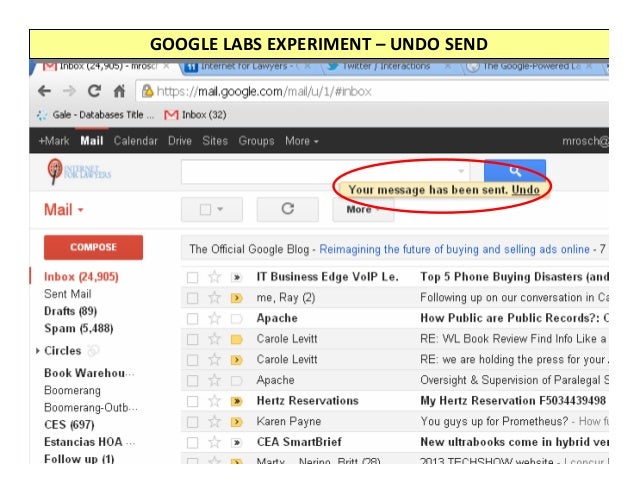Click importance marker on Hertz Reservations row
The height and width of the screenshot is (493, 638).
pos(236,401)
